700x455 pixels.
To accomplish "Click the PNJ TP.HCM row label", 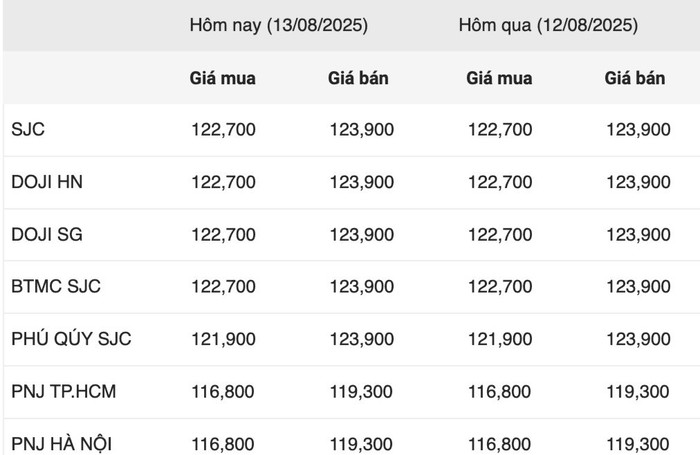I will pyautogui.click(x=63, y=392).
